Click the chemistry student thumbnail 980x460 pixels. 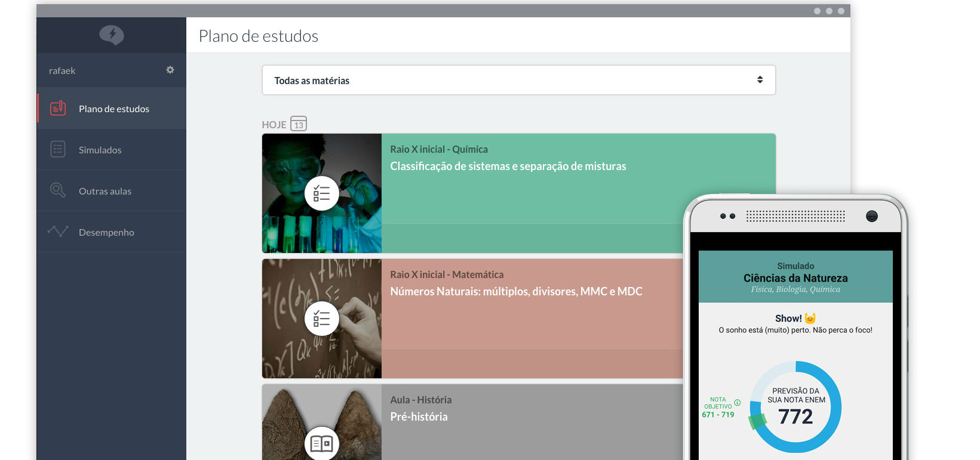322,193
